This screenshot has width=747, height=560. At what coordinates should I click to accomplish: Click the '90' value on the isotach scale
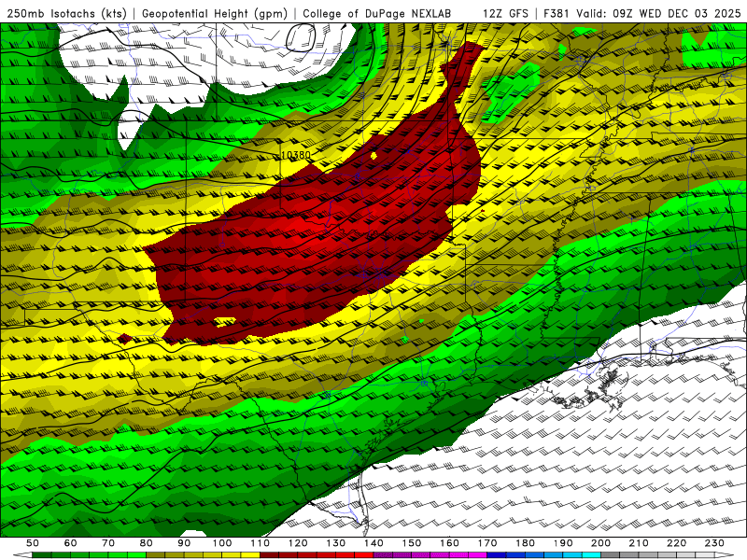pos(184,543)
